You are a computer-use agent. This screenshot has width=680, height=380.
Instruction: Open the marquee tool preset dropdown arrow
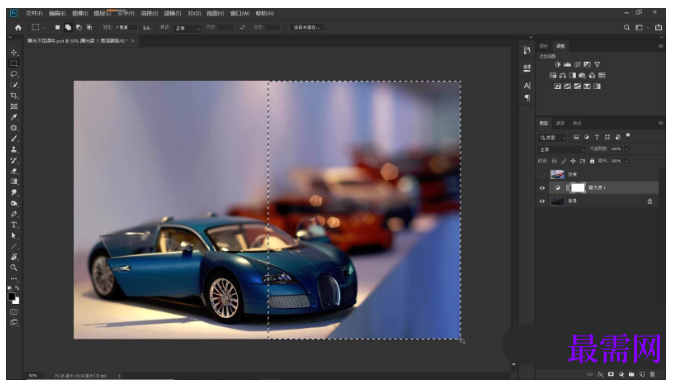[44, 28]
